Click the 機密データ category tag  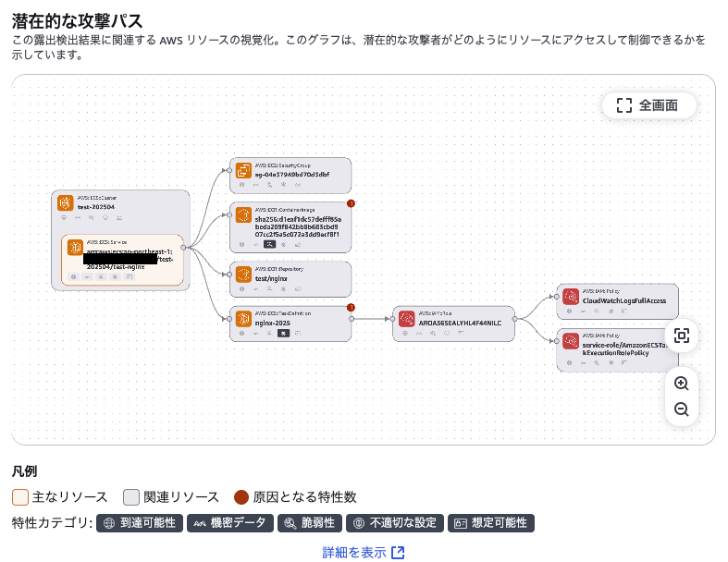click(230, 523)
